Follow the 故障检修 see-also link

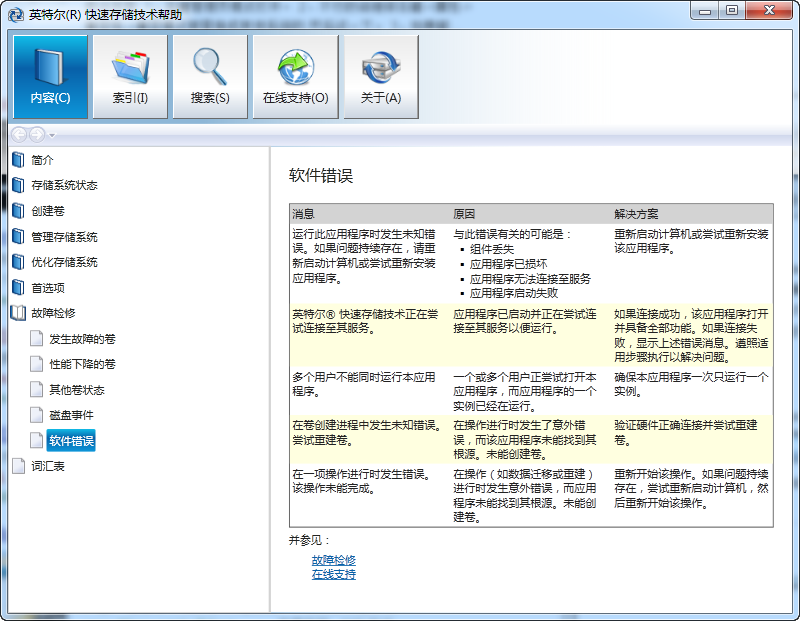334,560
